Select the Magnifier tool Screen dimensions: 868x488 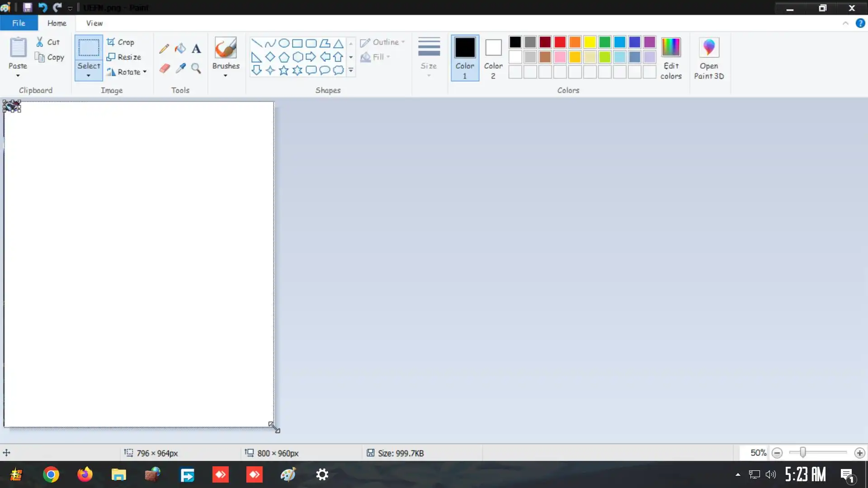[x=196, y=68]
